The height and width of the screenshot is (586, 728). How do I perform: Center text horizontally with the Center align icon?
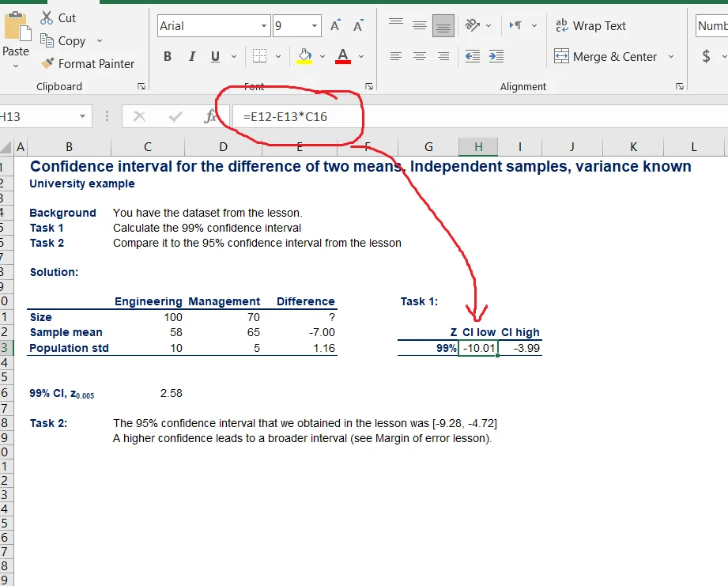pos(420,56)
